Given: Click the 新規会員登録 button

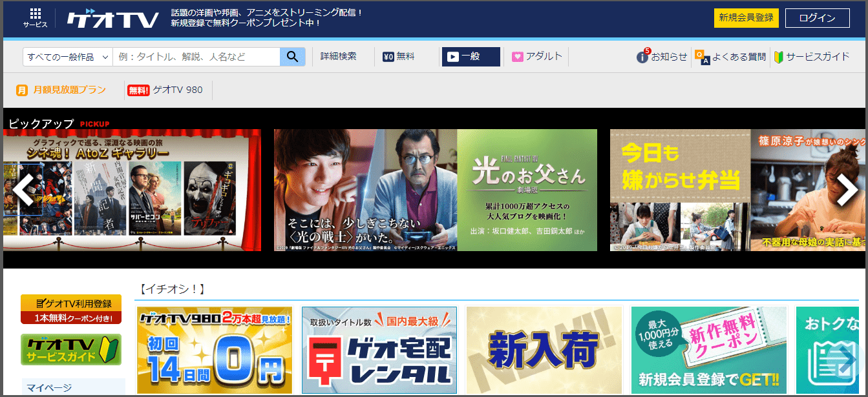Looking at the screenshot, I should (746, 18).
